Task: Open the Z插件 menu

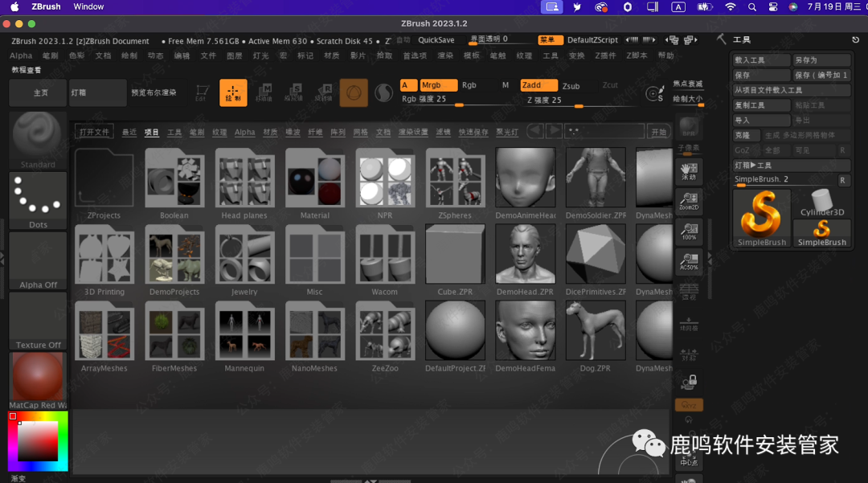Action: pyautogui.click(x=605, y=55)
